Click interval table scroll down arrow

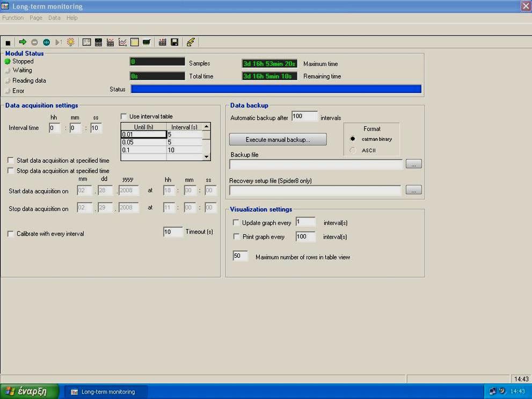(206, 157)
